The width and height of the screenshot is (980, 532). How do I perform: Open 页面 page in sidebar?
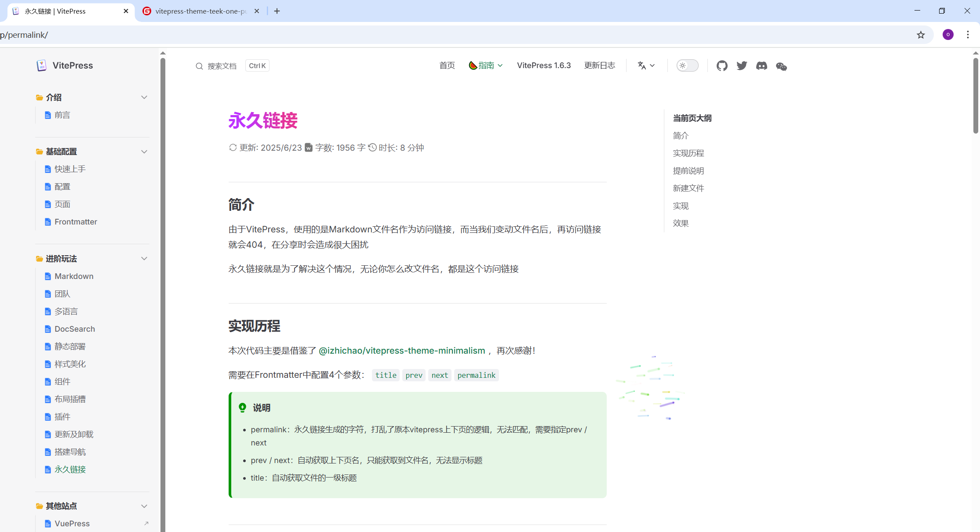[x=62, y=204]
